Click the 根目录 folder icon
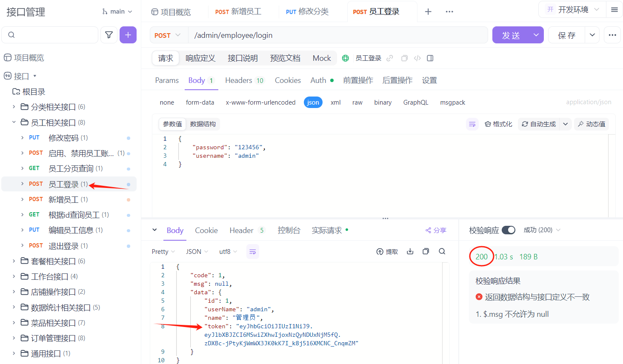Image resolution: width=623 pixels, height=364 pixels. pos(16,91)
